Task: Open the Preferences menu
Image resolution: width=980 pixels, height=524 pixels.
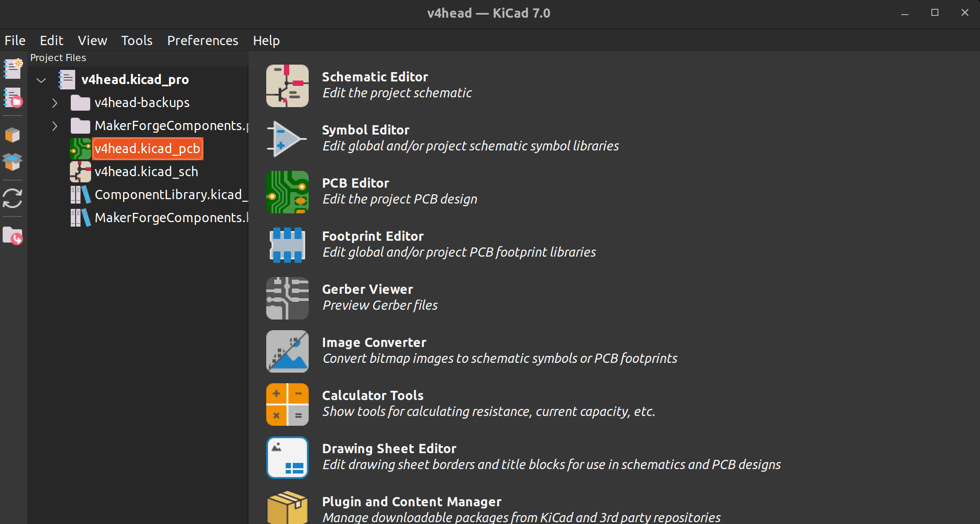Action: (203, 40)
